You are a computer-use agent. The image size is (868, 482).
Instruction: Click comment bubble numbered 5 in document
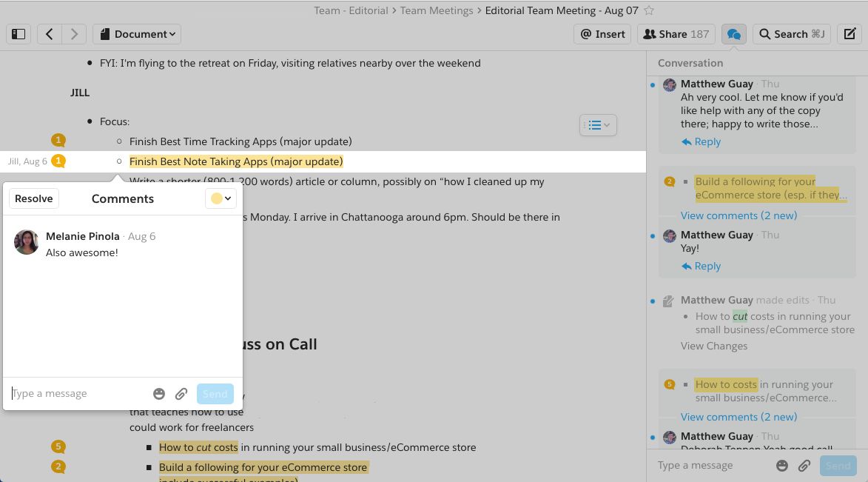pos(58,446)
